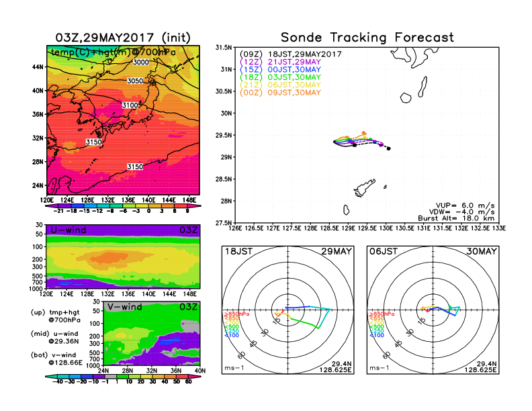Click the 'Sonde Tracking Forecast' title
The height and width of the screenshot is (411, 532).
pos(367,38)
